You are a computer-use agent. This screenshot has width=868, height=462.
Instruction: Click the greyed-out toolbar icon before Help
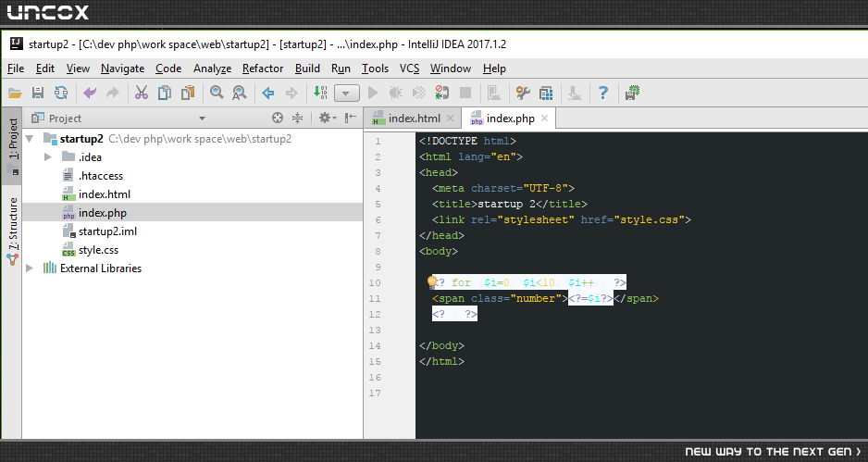[575, 94]
